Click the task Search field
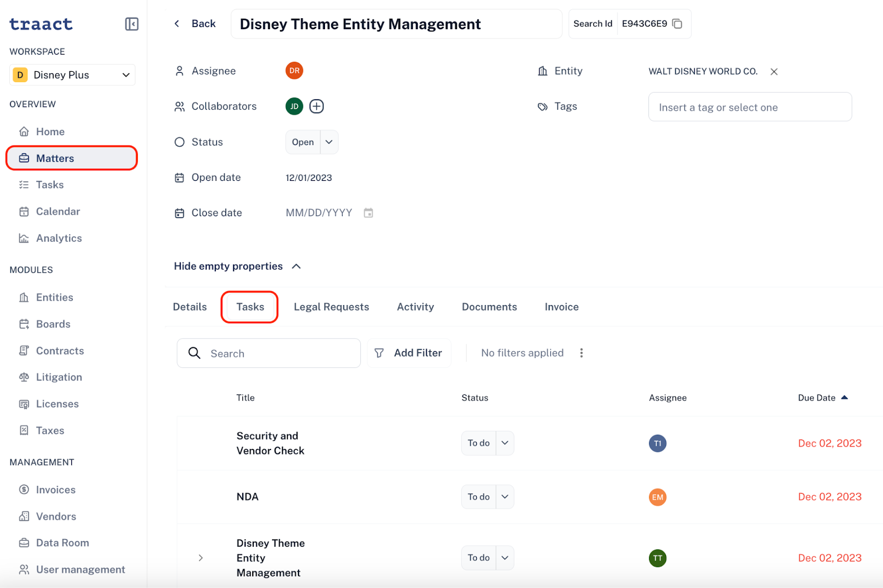 pyautogui.click(x=269, y=353)
